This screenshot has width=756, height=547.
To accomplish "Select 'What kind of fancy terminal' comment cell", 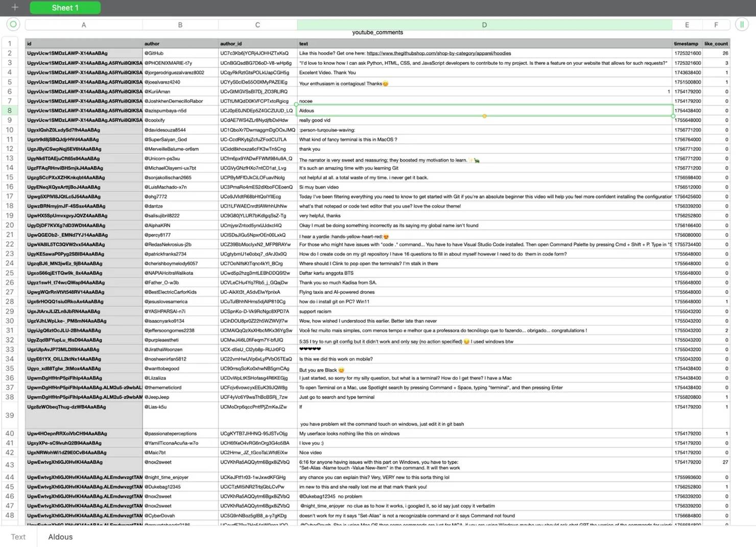I will tap(484, 139).
